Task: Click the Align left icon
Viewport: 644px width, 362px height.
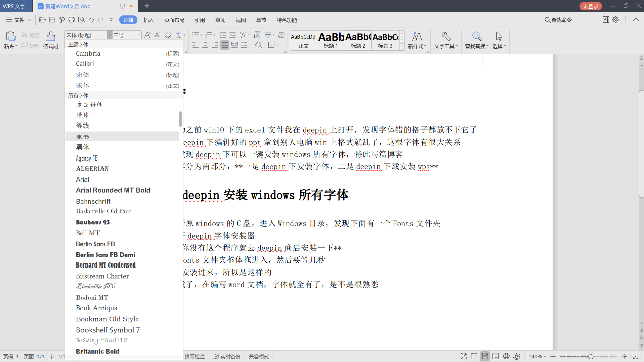Action: point(196,45)
